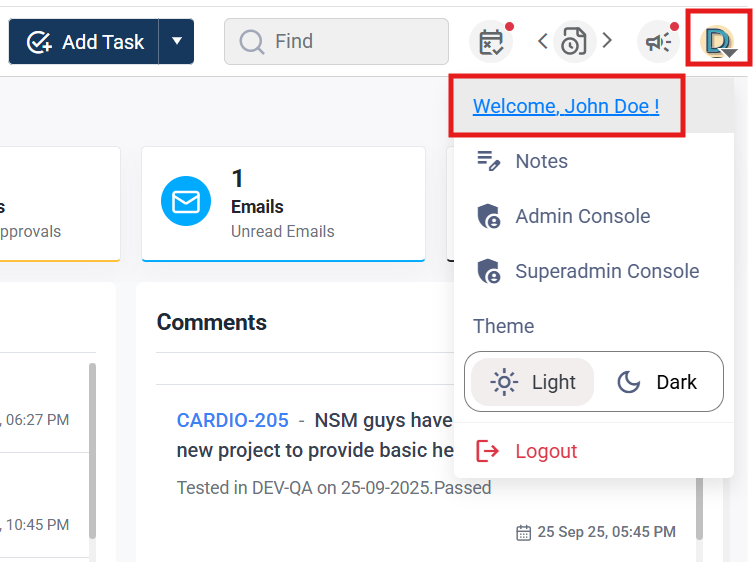Viewport: 754px width, 562px height.
Task: Open the CARDIO-205 comment link
Action: coord(232,420)
